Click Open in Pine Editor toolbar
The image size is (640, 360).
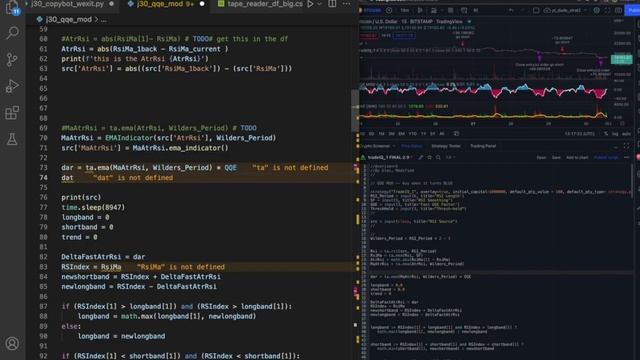tap(541, 158)
